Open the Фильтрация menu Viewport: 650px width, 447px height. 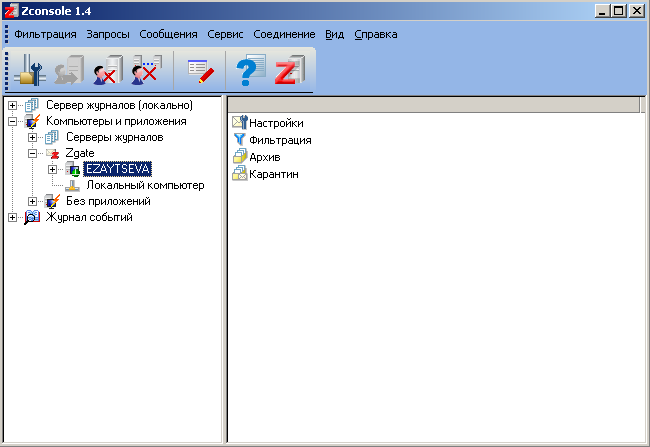(45, 34)
